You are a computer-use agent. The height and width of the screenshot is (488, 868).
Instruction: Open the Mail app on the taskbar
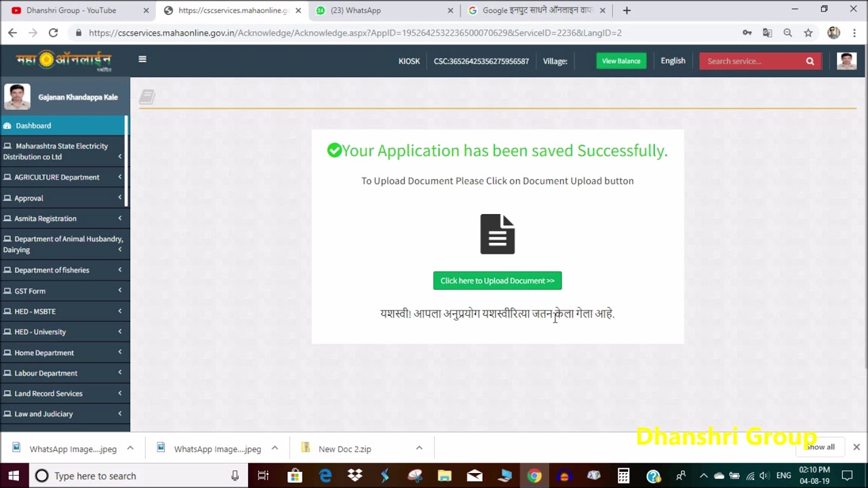click(x=475, y=476)
